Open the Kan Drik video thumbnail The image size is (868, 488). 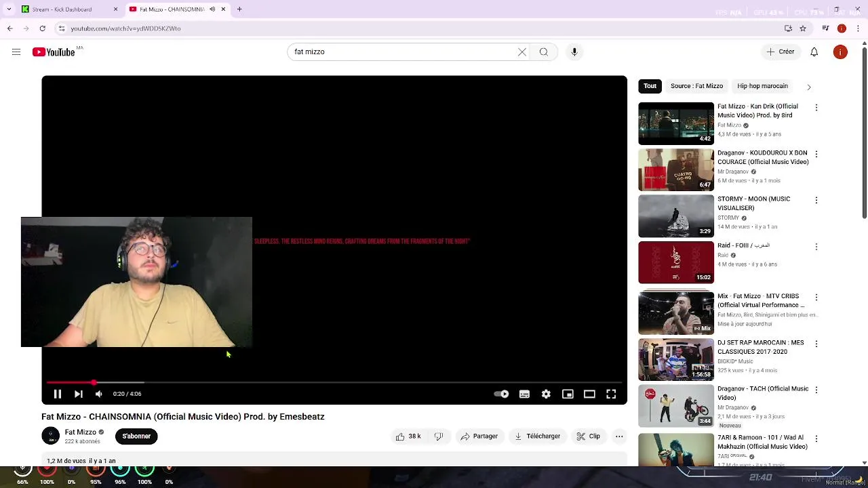point(676,123)
